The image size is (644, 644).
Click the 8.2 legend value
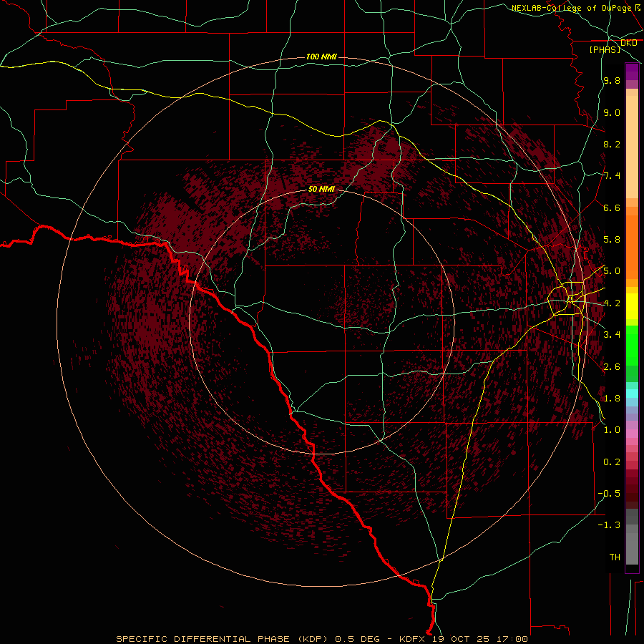[612, 144]
